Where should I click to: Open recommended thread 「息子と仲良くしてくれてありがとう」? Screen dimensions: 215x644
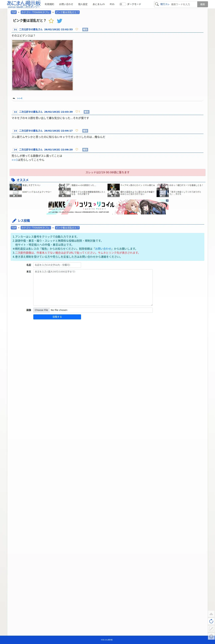(185, 193)
